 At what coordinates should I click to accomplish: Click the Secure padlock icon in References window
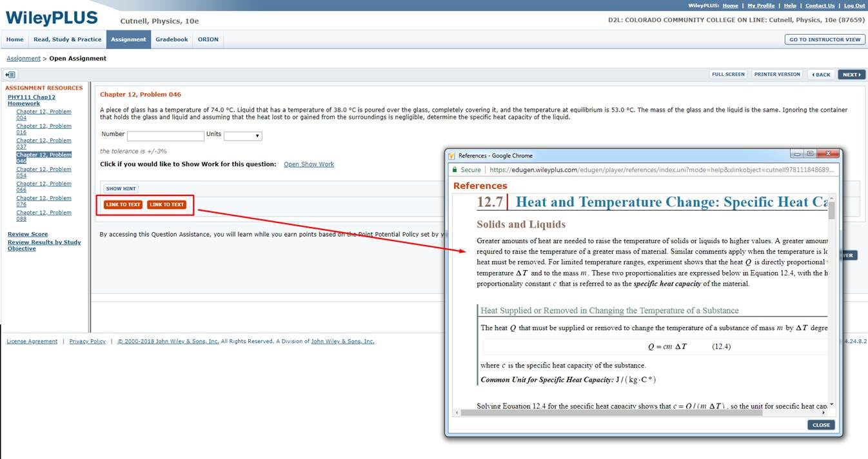coord(455,170)
